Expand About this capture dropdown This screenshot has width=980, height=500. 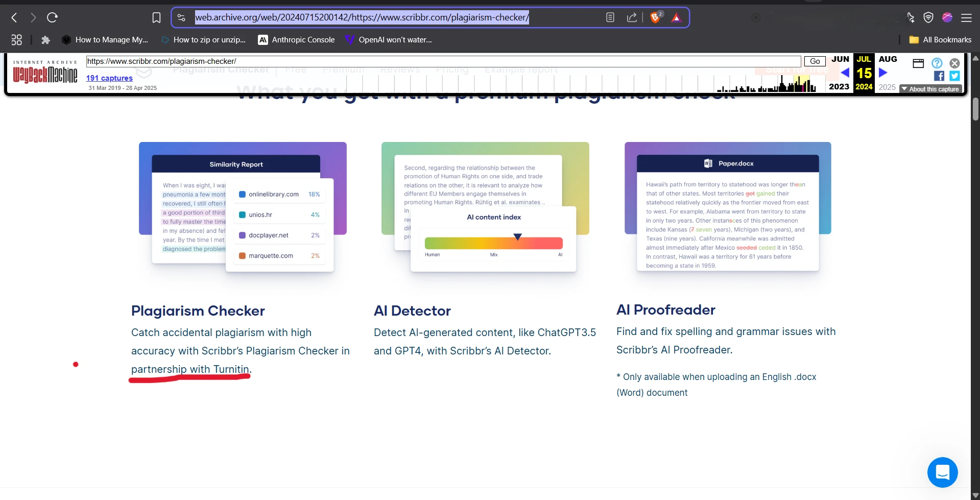930,89
